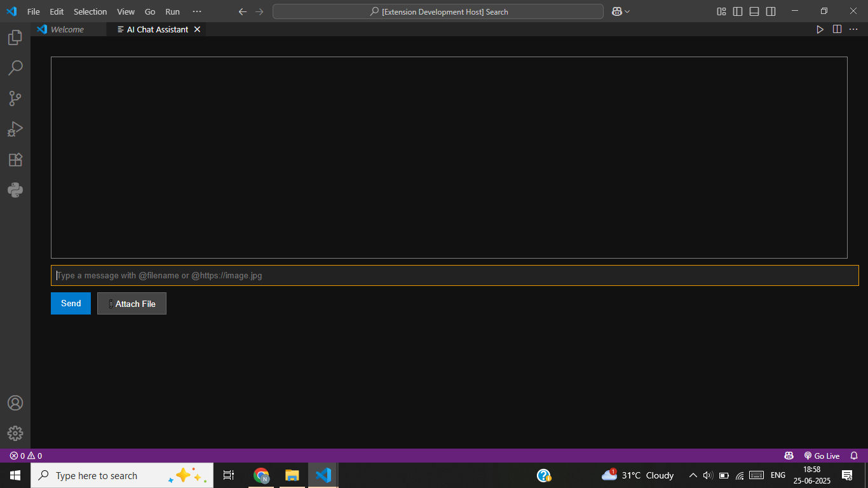The height and width of the screenshot is (488, 868).
Task: Open the File menu
Action: click(x=33, y=11)
